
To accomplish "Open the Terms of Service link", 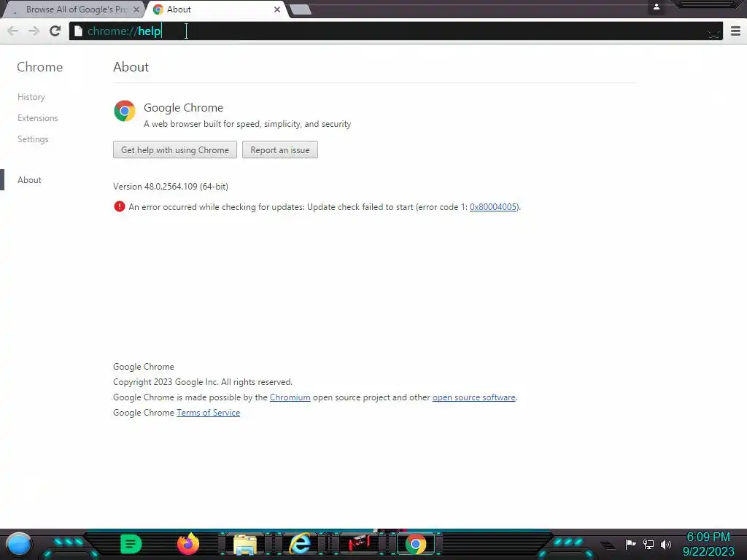I will (x=208, y=413).
